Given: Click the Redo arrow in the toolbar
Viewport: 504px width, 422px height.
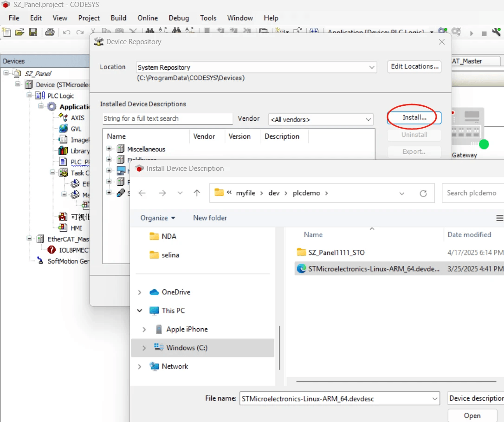Looking at the screenshot, I should [x=80, y=32].
